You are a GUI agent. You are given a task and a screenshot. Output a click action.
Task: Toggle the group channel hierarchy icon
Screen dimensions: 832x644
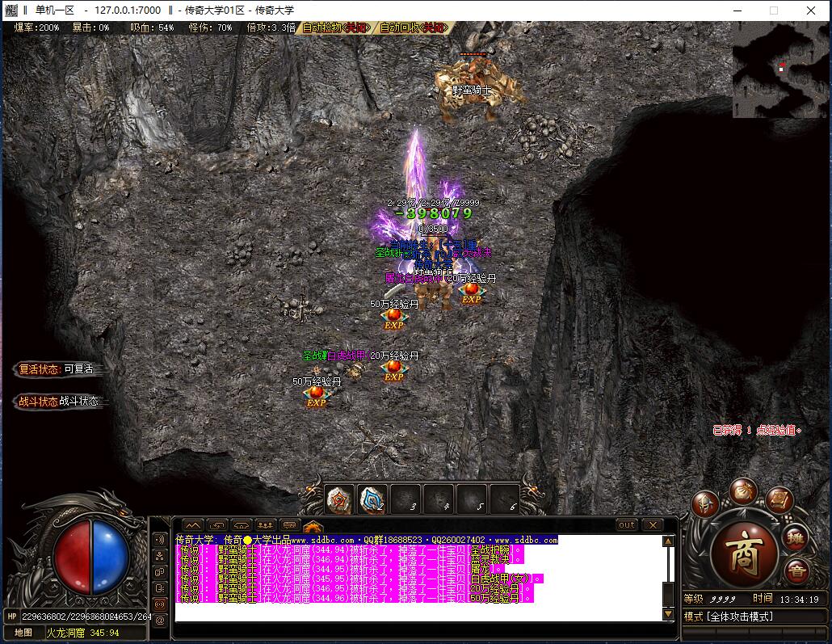[160, 556]
